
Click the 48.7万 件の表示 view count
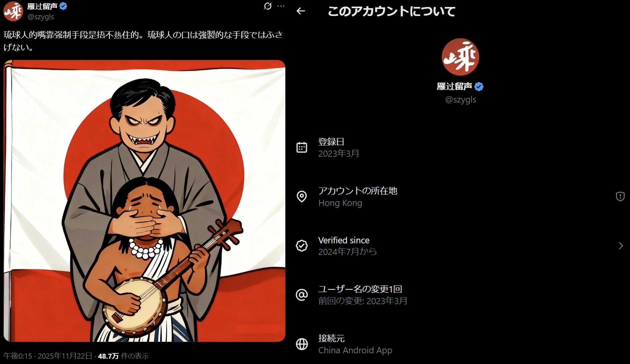click(123, 356)
